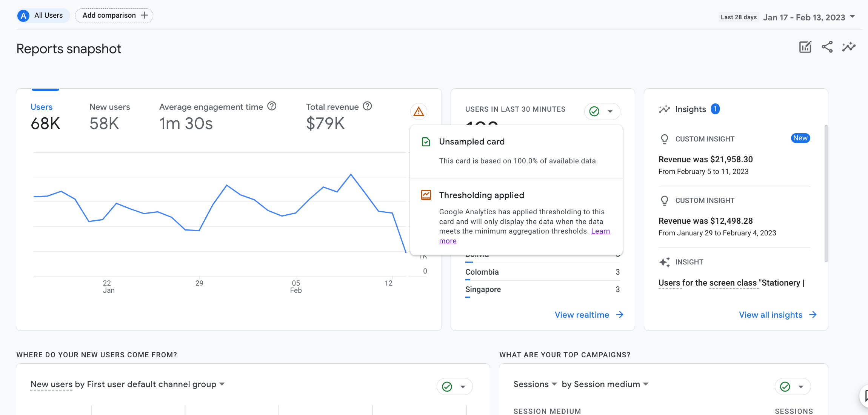The image size is (868, 415).
Task: Expand the Session medium dimension dropdown
Action: pyautogui.click(x=646, y=384)
